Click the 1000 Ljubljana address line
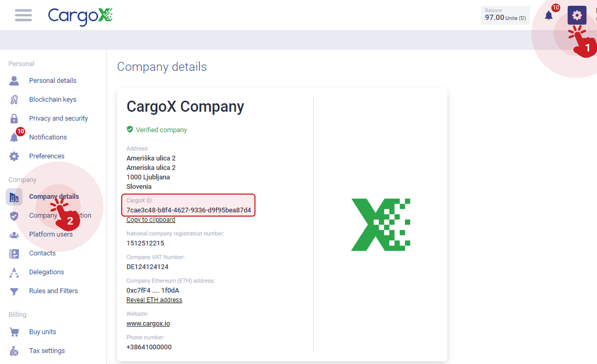The image size is (597, 364). click(148, 177)
